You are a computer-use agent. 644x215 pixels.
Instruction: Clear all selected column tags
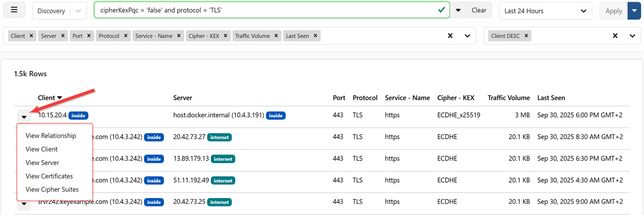[x=450, y=36]
